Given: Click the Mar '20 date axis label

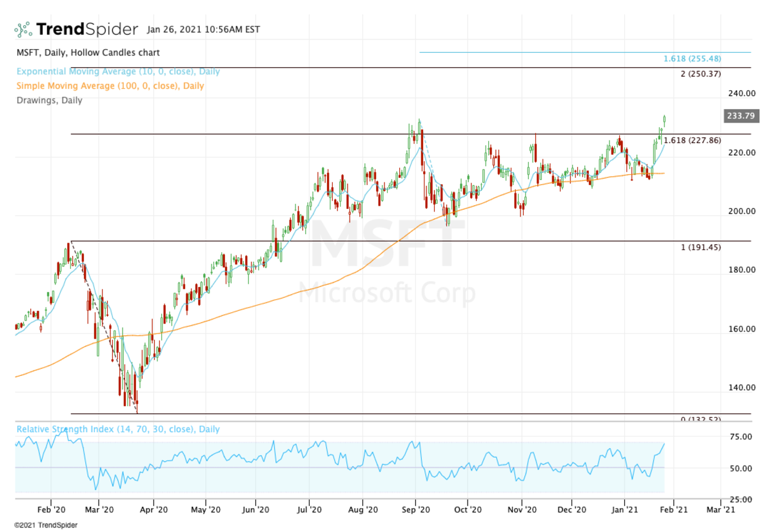Looking at the screenshot, I should (x=98, y=509).
